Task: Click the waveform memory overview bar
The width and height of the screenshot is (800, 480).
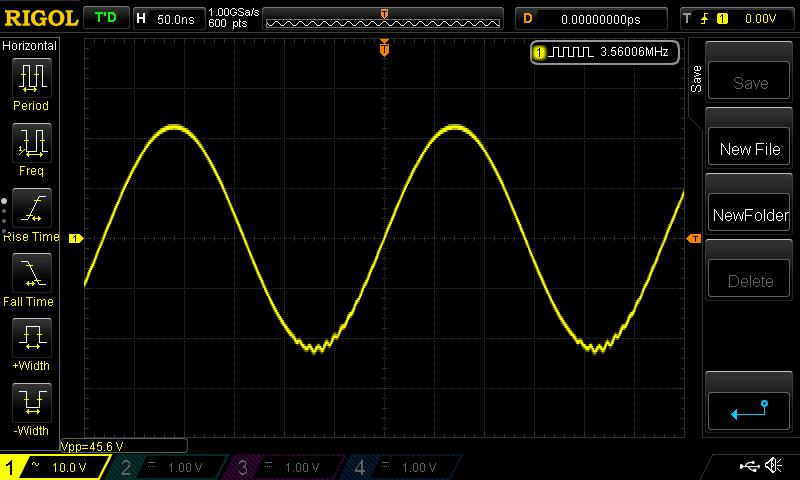Action: pyautogui.click(x=383, y=19)
